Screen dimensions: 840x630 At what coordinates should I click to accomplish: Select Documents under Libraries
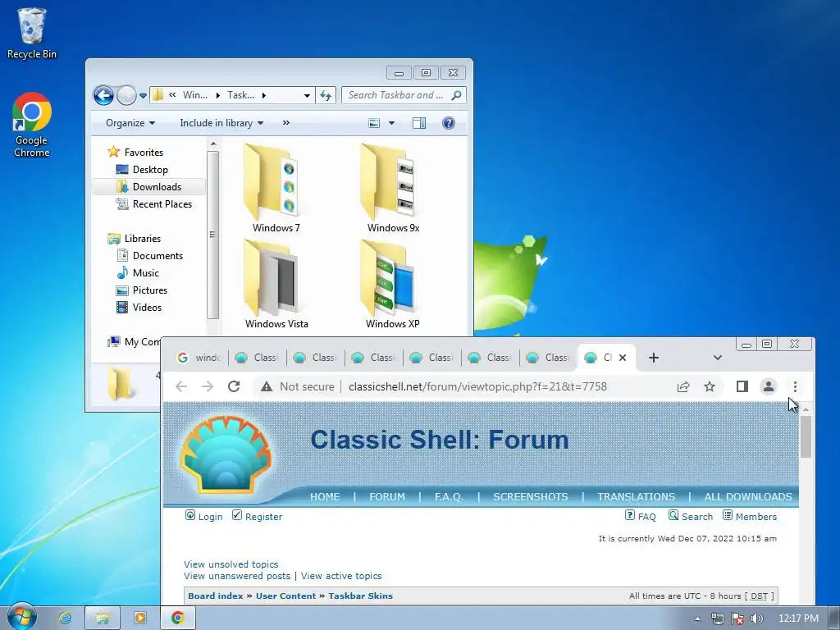tap(151, 256)
